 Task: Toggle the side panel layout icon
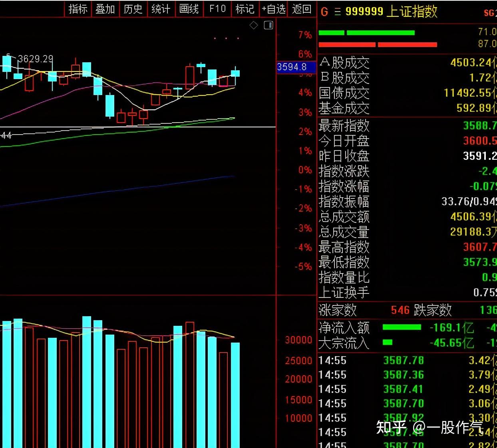(268, 26)
